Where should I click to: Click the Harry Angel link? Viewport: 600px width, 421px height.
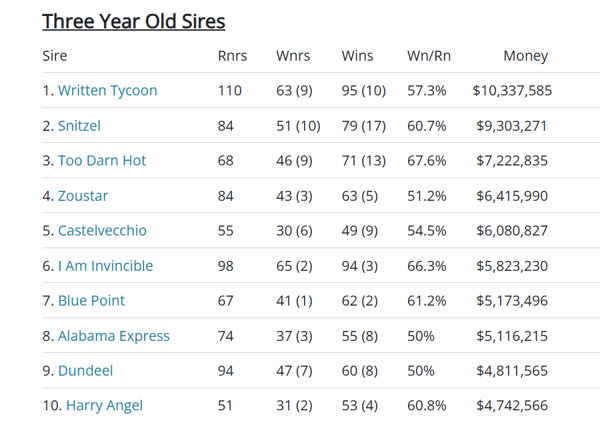click(104, 406)
